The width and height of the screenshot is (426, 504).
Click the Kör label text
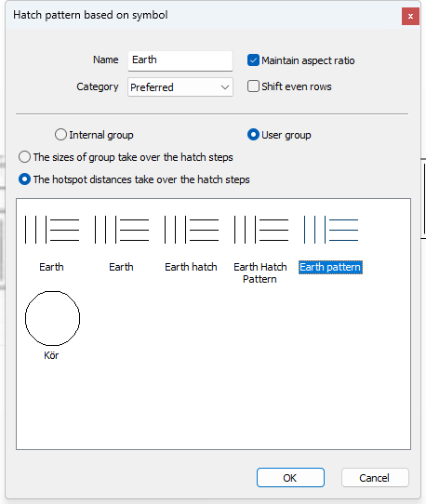(x=51, y=355)
